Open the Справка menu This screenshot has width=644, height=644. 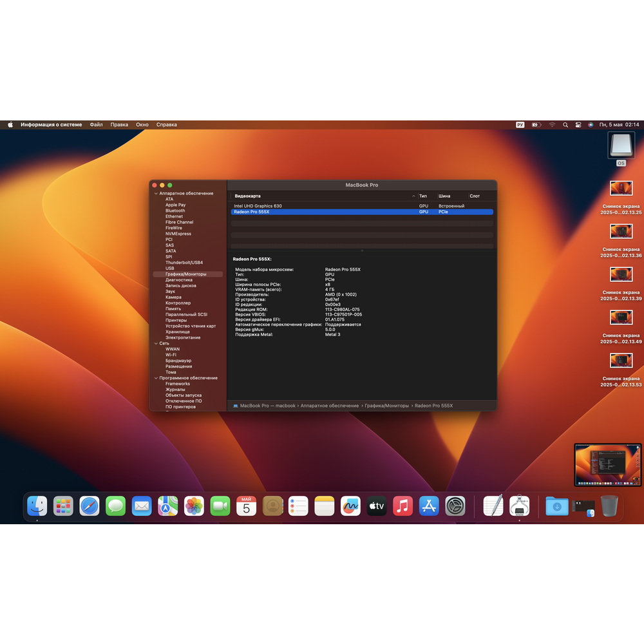tap(166, 124)
